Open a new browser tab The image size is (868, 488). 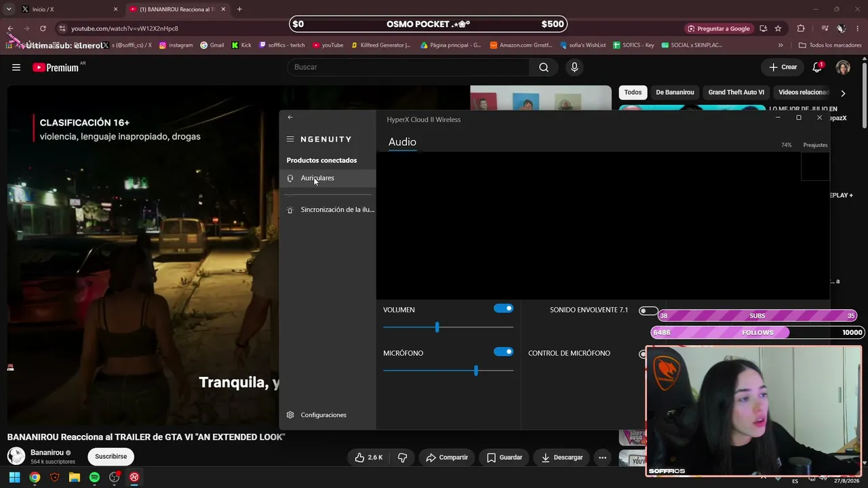coord(239,9)
